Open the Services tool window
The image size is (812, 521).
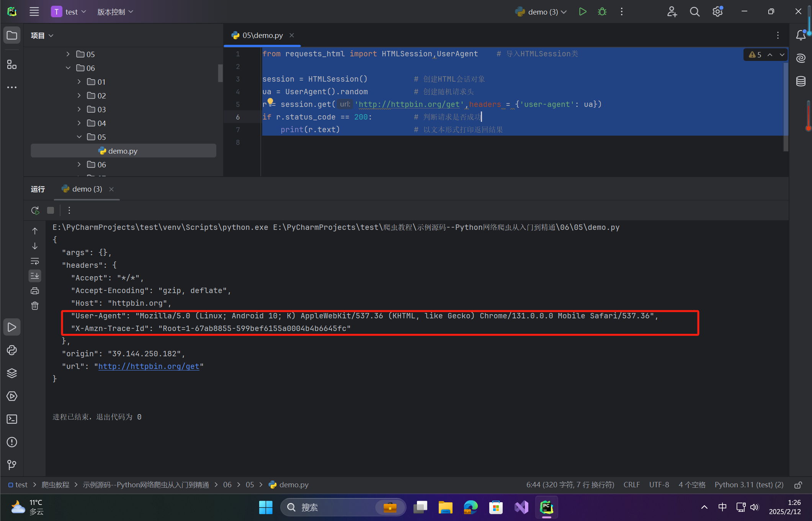12,396
